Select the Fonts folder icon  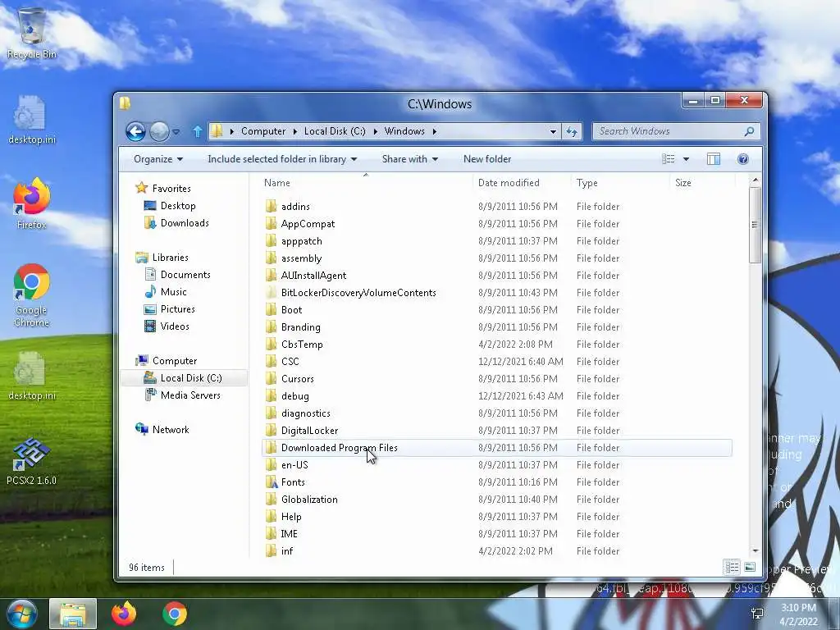(x=271, y=482)
